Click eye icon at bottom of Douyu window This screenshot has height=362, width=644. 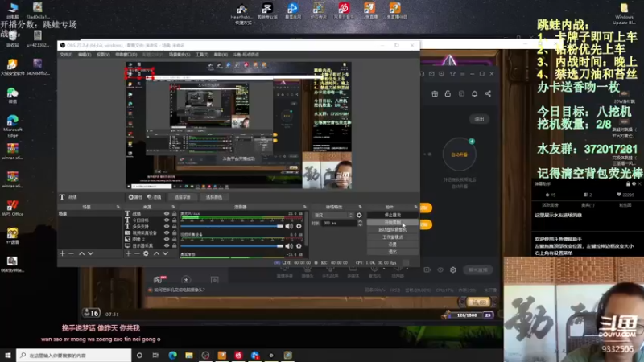[440, 269]
